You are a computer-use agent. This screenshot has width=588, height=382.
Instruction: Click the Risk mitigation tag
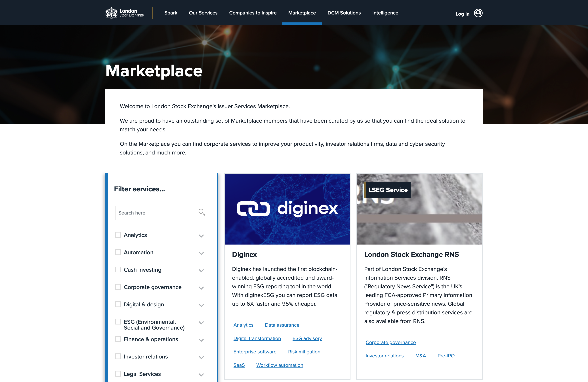pyautogui.click(x=304, y=352)
